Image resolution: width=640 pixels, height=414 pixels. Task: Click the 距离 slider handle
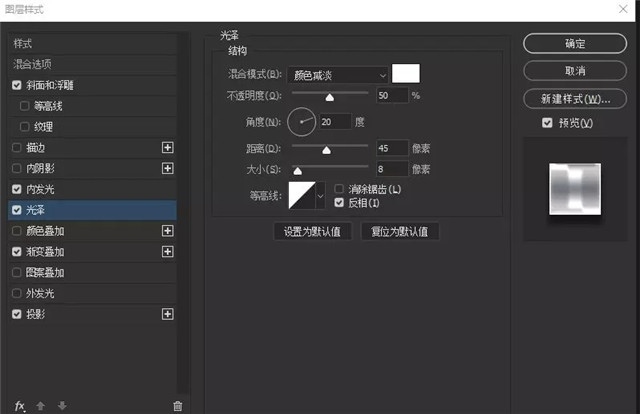point(326,150)
